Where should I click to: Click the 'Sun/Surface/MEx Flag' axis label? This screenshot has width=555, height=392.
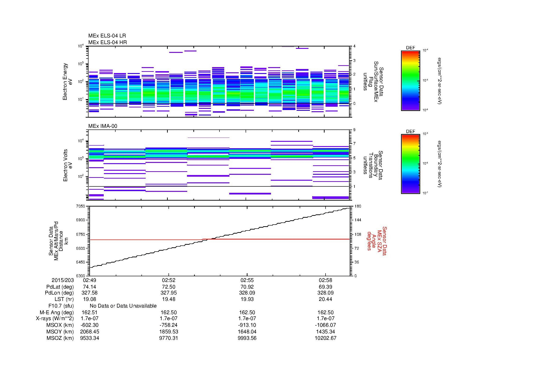373,82
